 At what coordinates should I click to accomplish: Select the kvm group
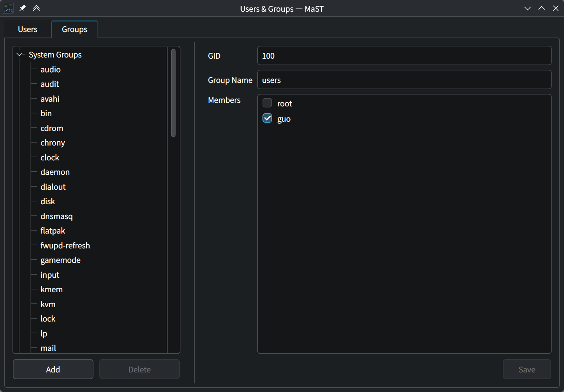click(48, 304)
